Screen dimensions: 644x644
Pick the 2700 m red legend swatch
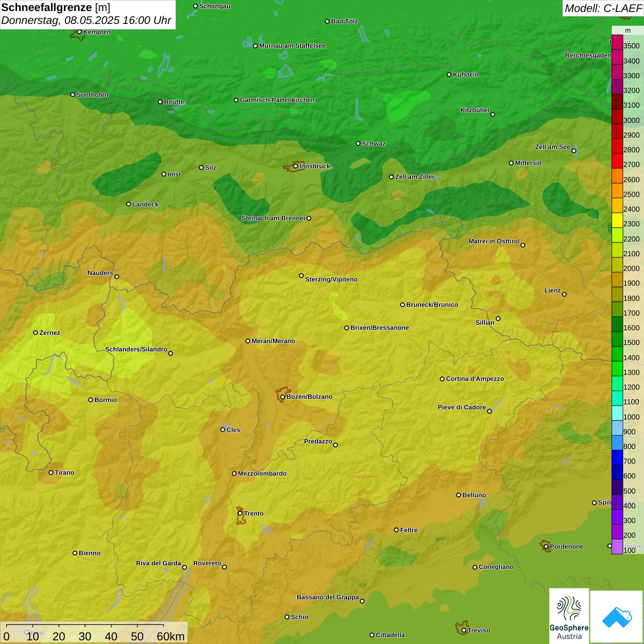[617, 161]
